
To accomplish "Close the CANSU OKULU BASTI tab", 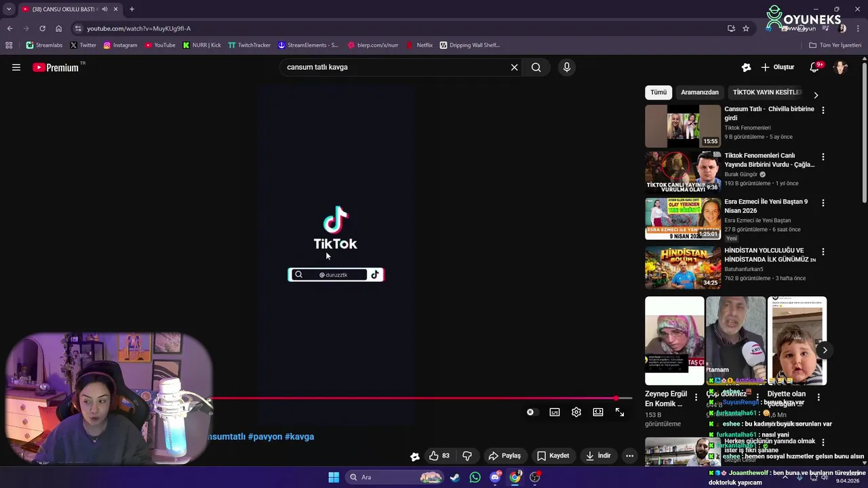I will click(x=115, y=9).
